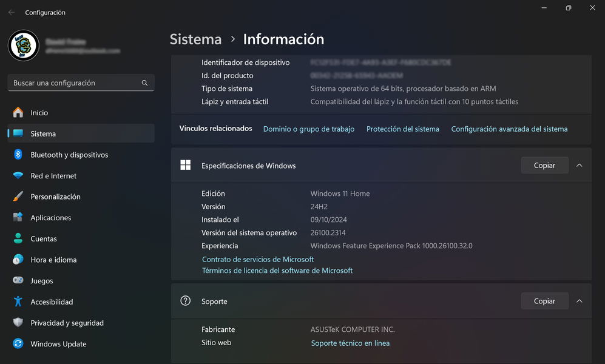Copy the Especificaciones de Windows info
Viewport: 605px width, 364px height.
coord(544,166)
